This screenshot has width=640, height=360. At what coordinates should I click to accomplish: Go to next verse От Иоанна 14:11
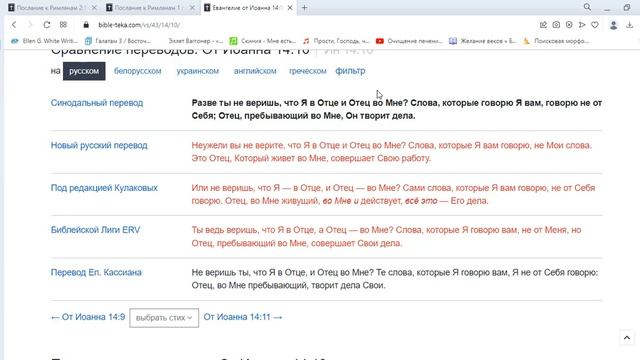pos(243,317)
